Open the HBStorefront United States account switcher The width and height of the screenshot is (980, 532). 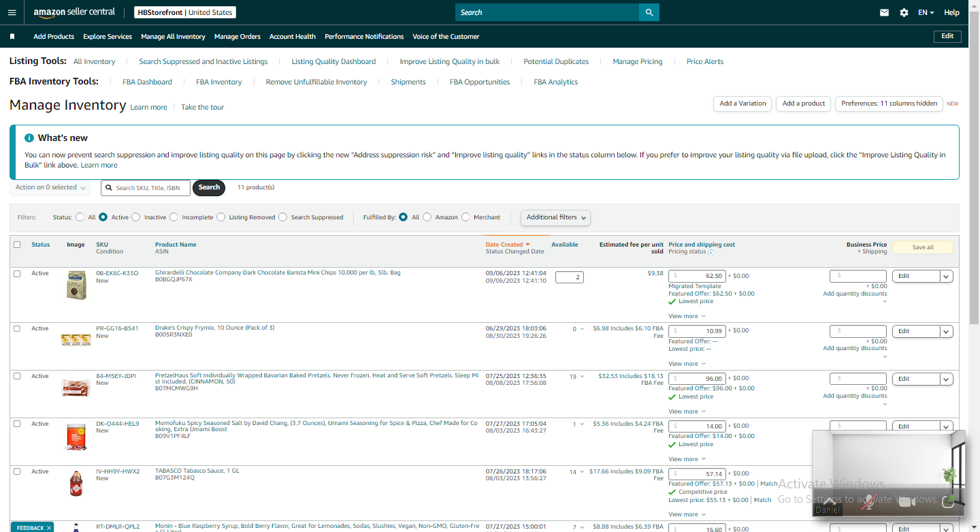point(186,12)
